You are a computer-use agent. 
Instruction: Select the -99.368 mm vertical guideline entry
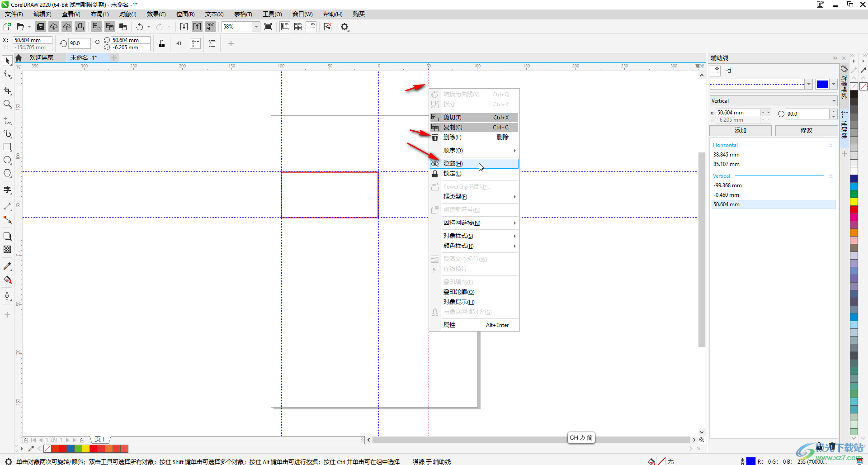(x=773, y=185)
